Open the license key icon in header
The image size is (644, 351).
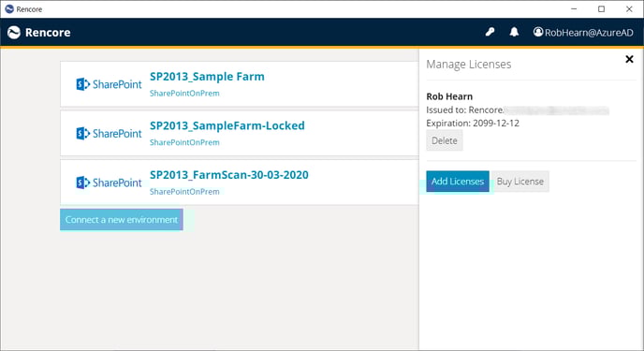(x=490, y=32)
